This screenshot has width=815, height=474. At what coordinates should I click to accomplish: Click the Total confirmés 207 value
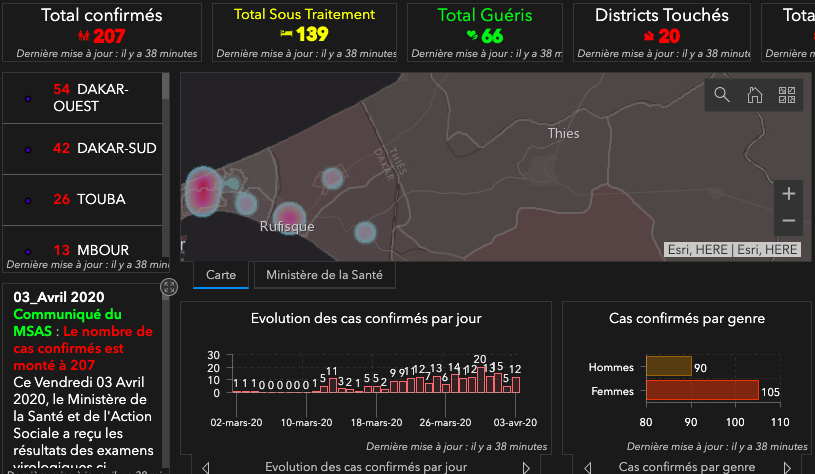(x=109, y=36)
